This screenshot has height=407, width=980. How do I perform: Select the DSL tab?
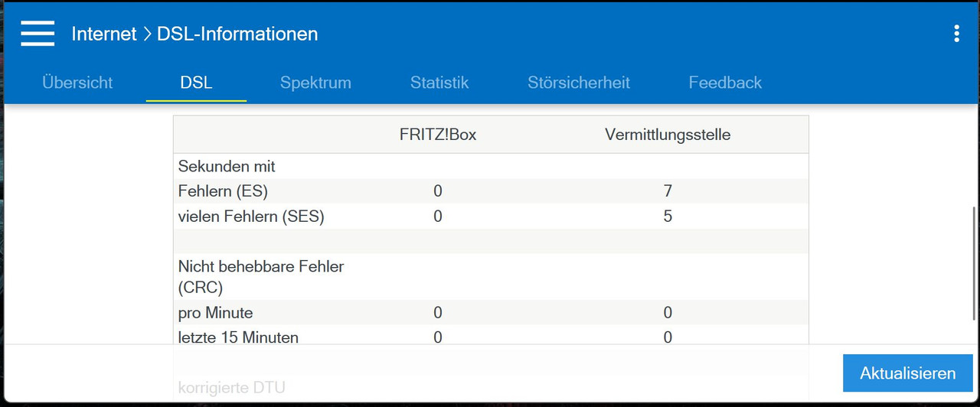tap(196, 83)
